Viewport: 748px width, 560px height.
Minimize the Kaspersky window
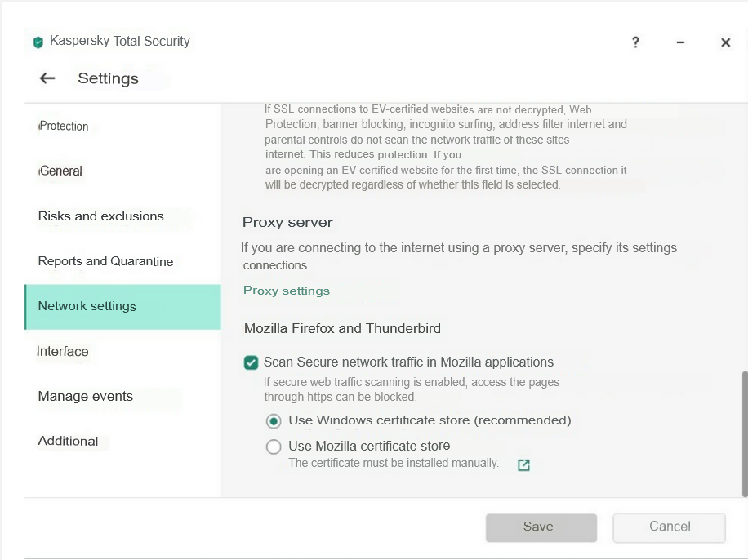pyautogui.click(x=680, y=42)
